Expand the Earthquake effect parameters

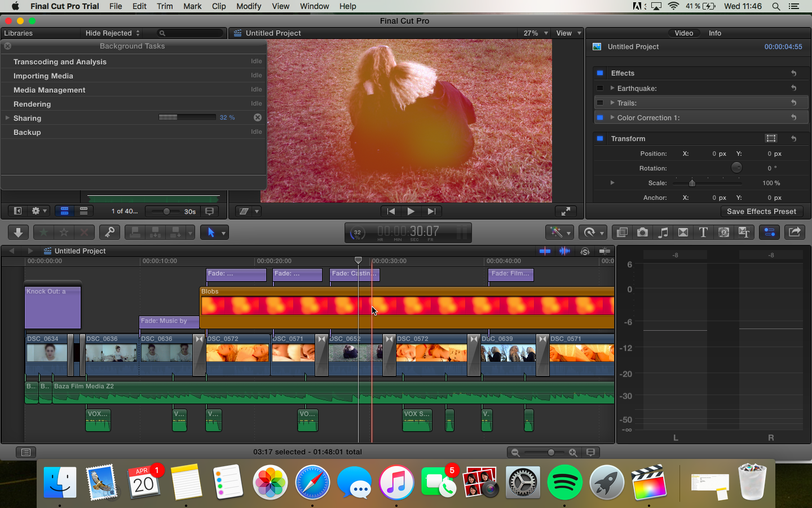[612, 88]
